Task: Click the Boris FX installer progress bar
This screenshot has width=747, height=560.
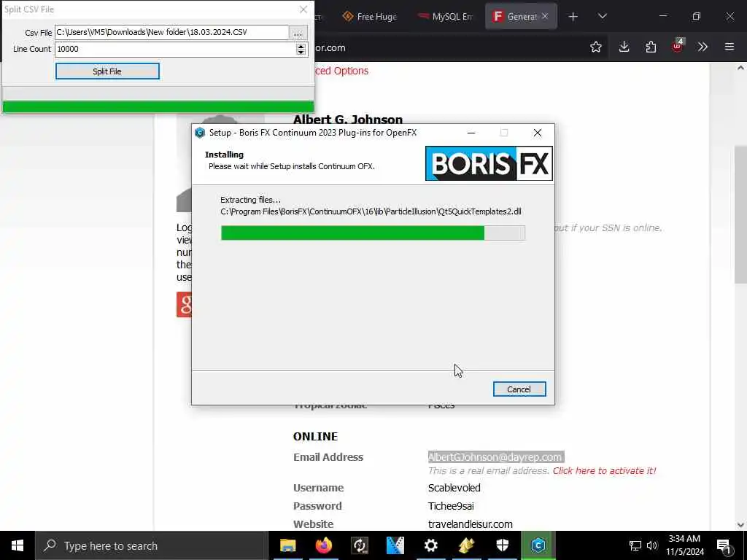Action: (x=373, y=233)
